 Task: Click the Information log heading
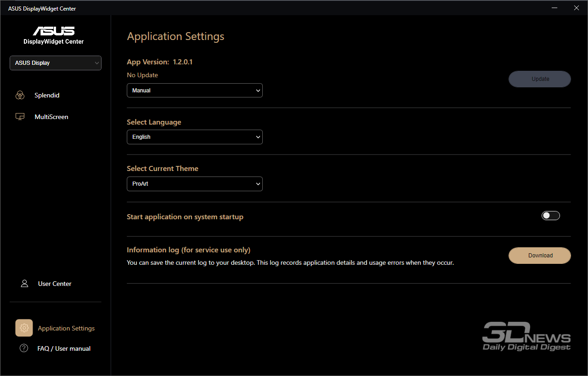click(x=189, y=250)
